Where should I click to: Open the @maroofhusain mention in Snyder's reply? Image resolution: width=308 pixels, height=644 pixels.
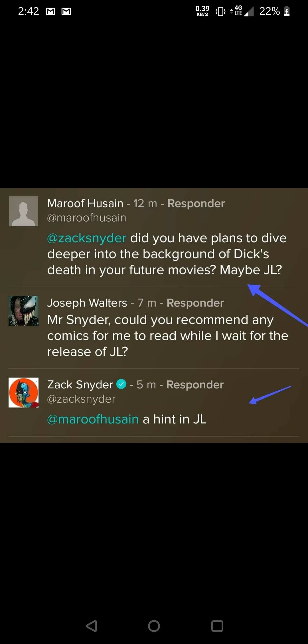pyautogui.click(x=93, y=419)
